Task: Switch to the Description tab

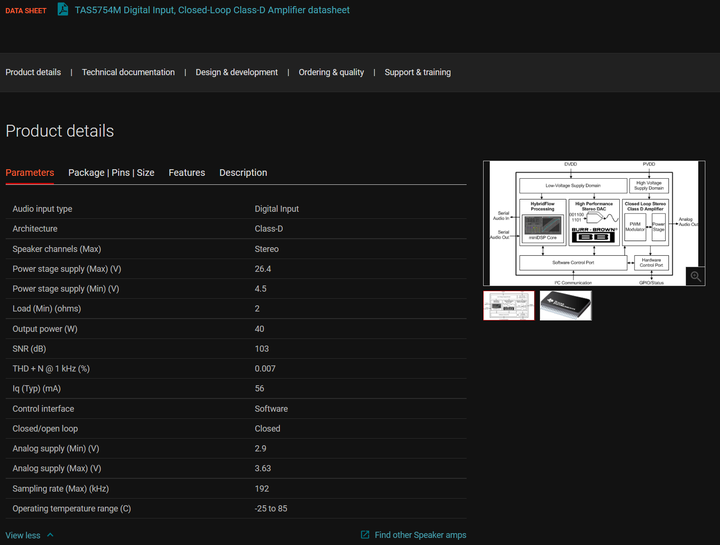Action: (243, 173)
